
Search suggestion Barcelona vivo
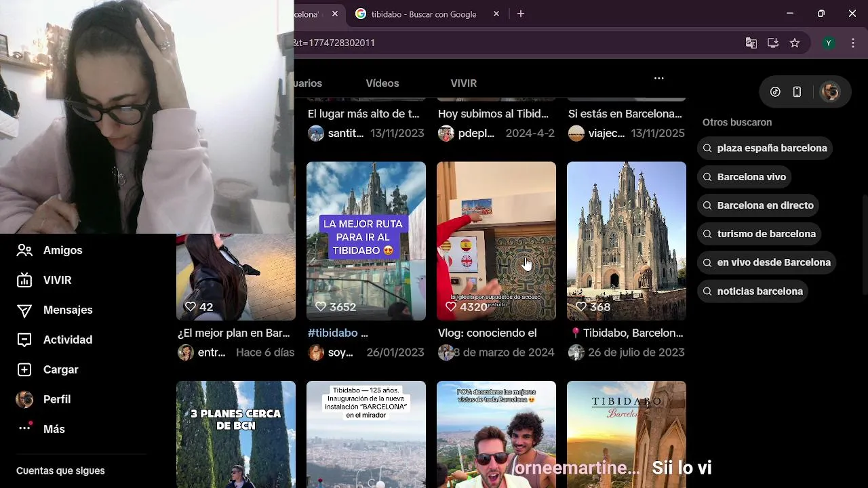pos(744,177)
